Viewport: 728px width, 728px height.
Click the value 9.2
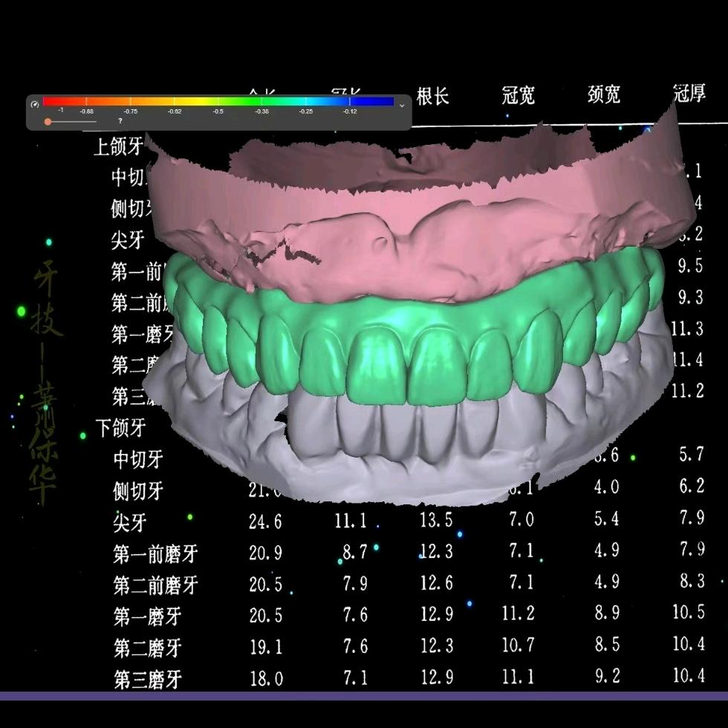[608, 676]
